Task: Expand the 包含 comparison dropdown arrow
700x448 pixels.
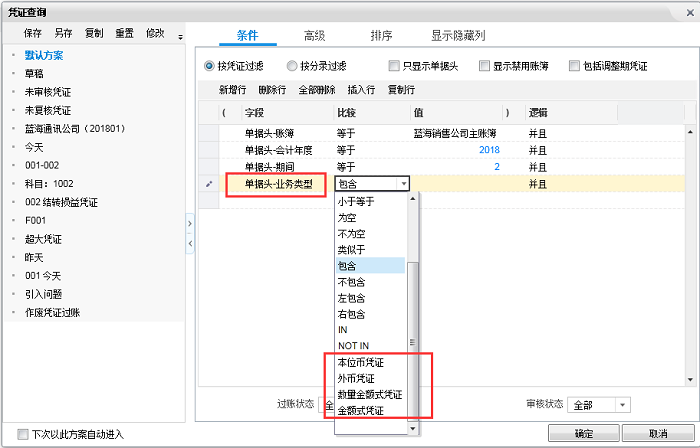Action: [402, 184]
